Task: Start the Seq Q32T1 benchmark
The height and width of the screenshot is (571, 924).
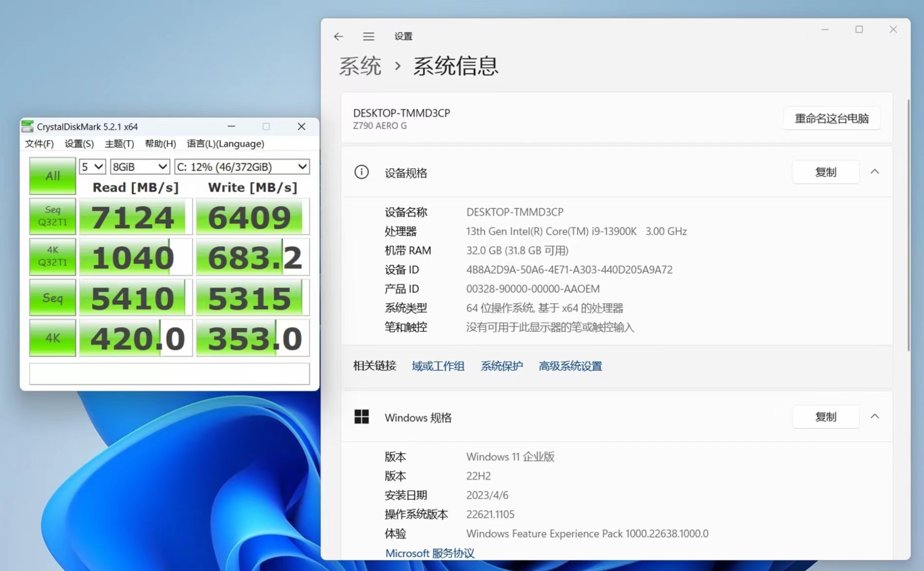Action: [x=52, y=216]
